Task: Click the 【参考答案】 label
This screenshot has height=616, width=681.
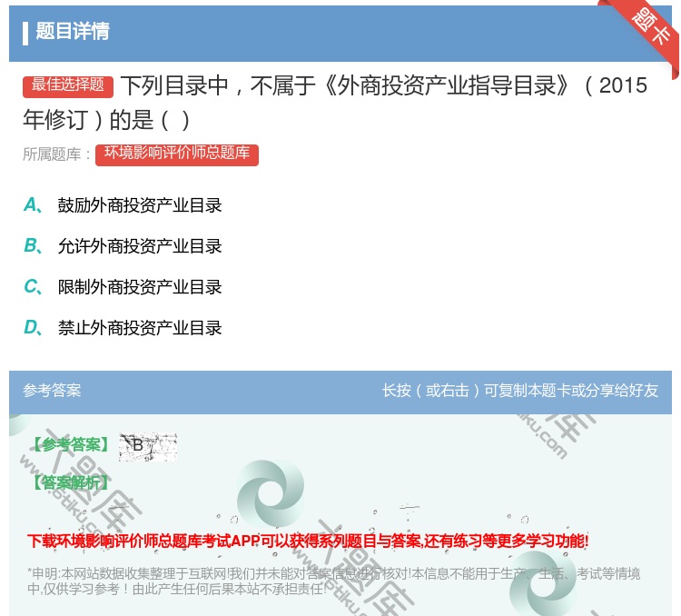Action: point(71,444)
